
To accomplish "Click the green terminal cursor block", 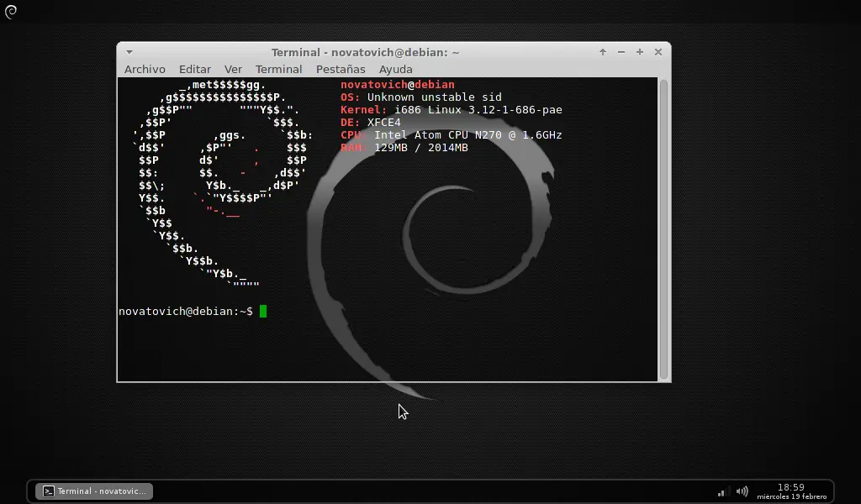I will tap(263, 311).
